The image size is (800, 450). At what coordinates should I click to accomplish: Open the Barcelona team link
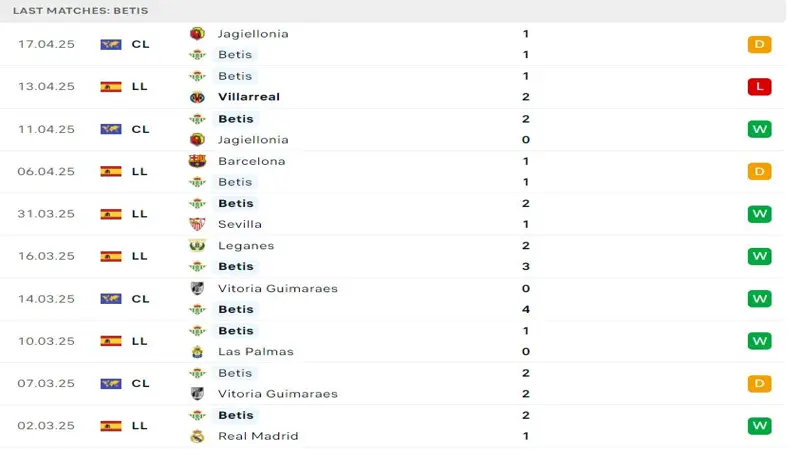coord(251,161)
